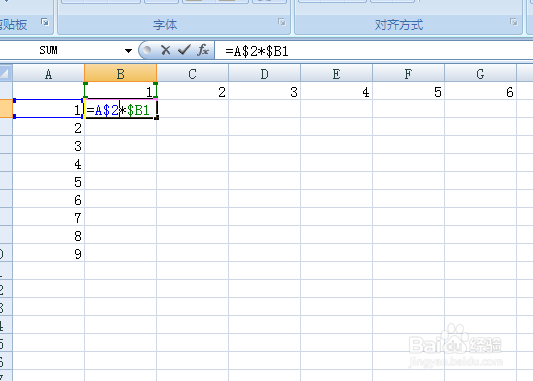Click cell A8 containing 7
Viewport: 533px width, 381px height.
point(49,217)
